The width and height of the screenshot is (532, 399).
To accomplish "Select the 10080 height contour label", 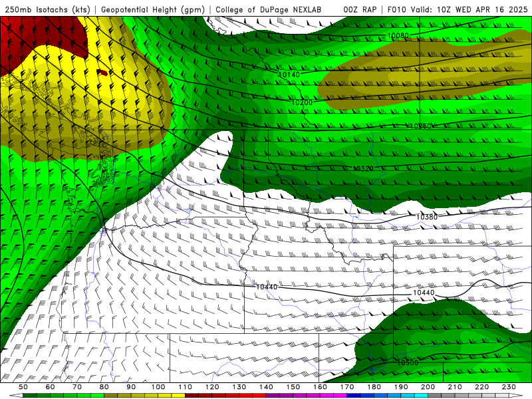I will point(398,36).
